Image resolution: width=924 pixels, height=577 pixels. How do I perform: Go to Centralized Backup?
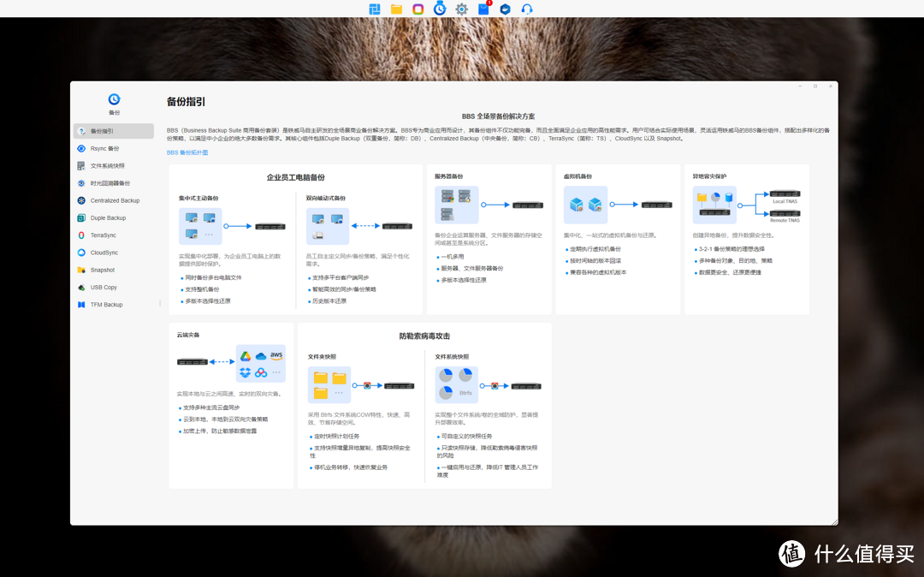tap(114, 200)
